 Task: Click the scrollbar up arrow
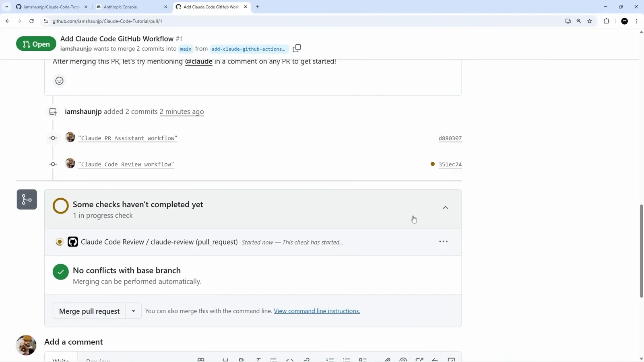click(x=641, y=32)
